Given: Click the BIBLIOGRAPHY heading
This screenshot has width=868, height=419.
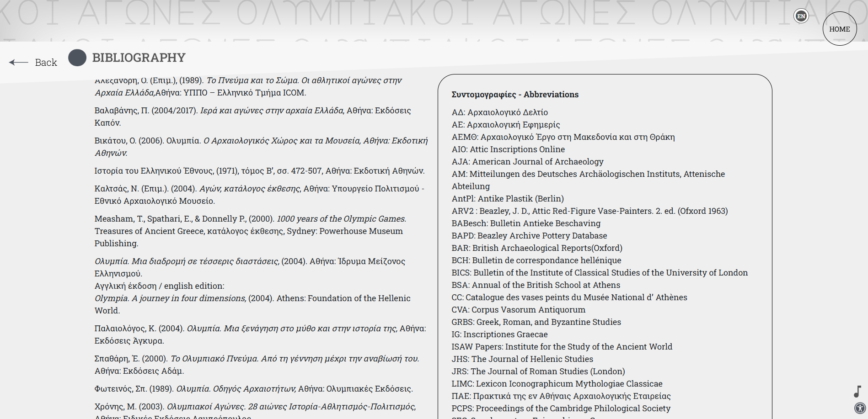Looking at the screenshot, I should [x=139, y=58].
